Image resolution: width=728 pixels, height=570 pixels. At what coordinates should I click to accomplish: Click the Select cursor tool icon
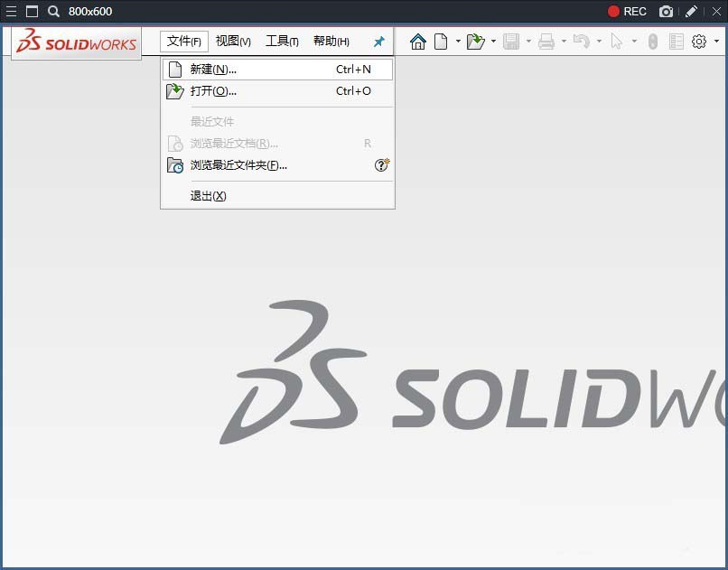tap(617, 42)
